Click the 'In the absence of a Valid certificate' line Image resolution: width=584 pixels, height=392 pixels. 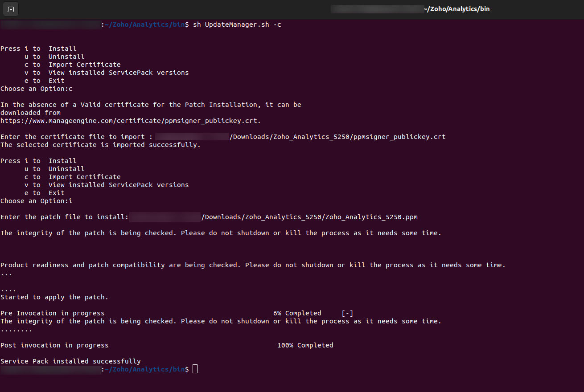pyautogui.click(x=151, y=105)
